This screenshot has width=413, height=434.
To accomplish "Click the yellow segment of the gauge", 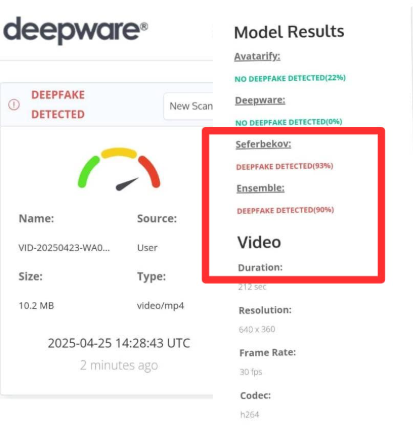I will [119, 153].
